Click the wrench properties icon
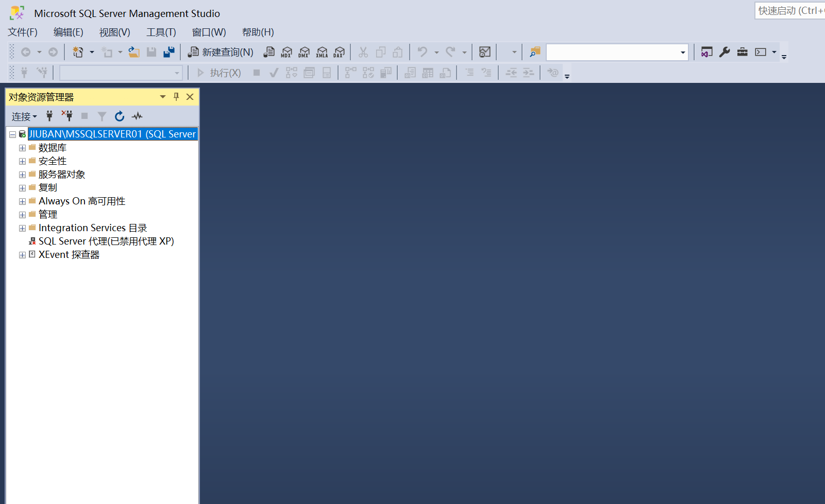Image resolution: width=825 pixels, height=504 pixels. pyautogui.click(x=725, y=52)
